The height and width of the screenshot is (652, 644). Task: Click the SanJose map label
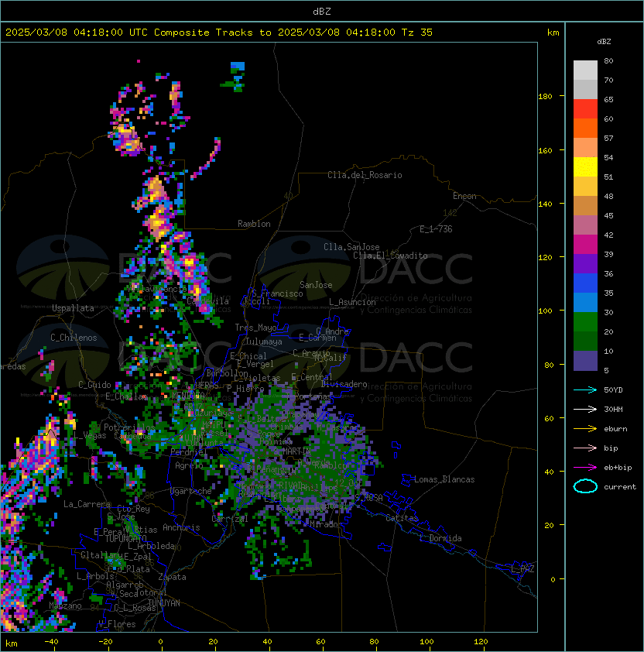316,285
